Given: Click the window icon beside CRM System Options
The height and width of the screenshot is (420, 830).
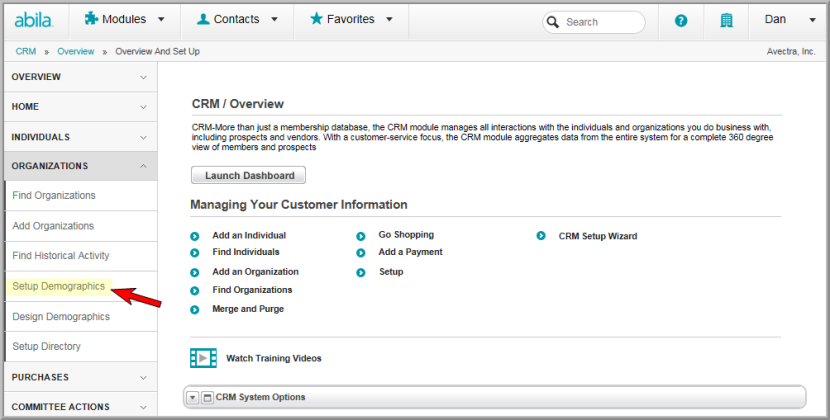Looking at the screenshot, I should [x=208, y=397].
